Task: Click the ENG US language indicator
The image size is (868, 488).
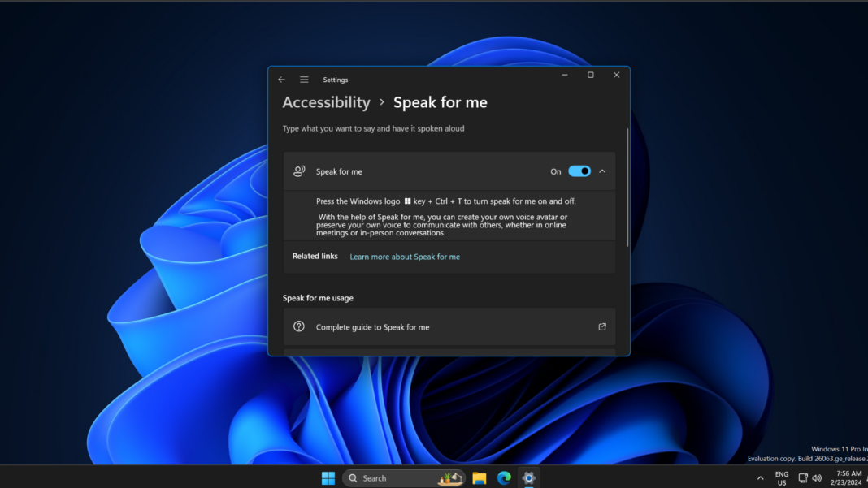Action: tap(781, 477)
